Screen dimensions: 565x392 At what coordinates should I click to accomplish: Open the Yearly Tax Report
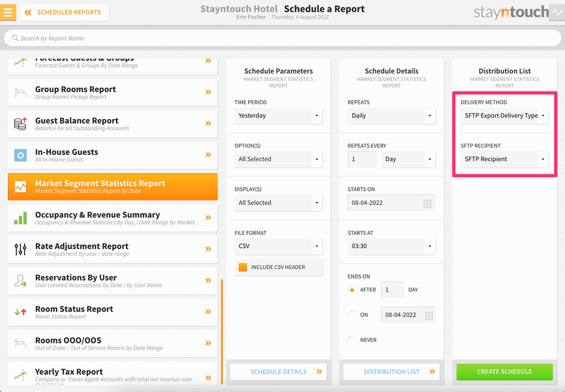pyautogui.click(x=113, y=373)
